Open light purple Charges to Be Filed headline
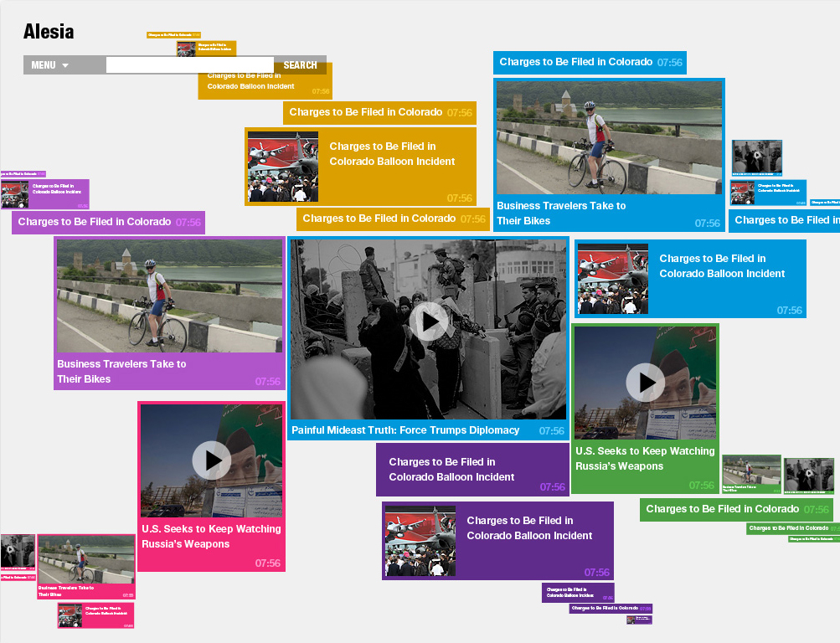Screen dimensions: 840x643 [x=97, y=223]
